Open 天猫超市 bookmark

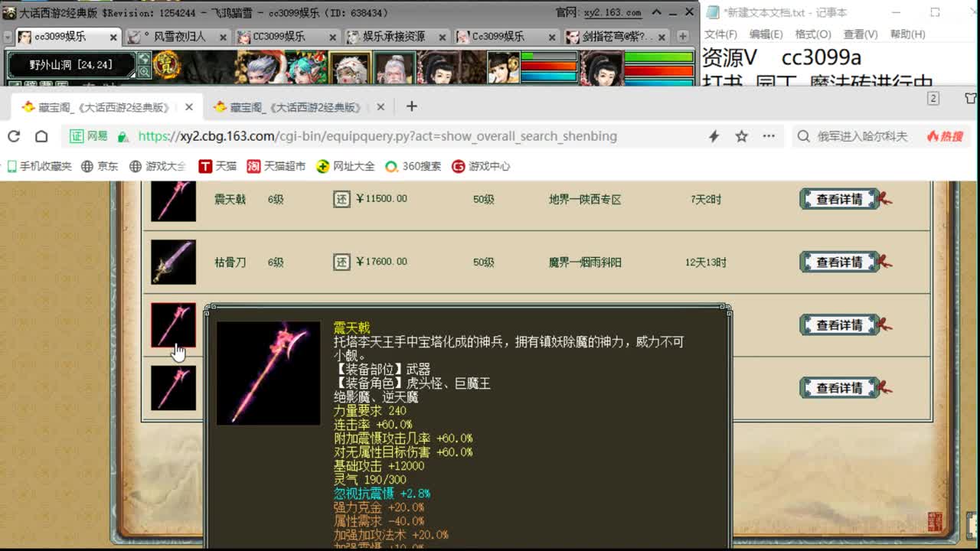click(x=276, y=166)
